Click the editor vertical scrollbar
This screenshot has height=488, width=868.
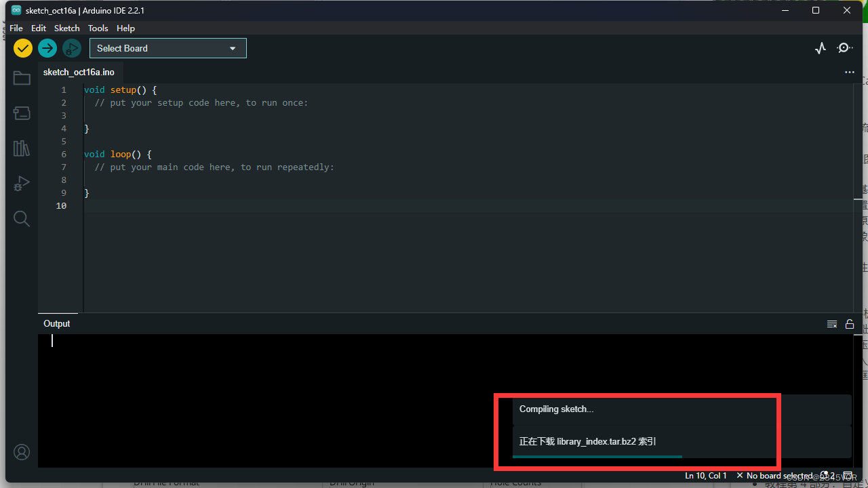pyautogui.click(x=857, y=197)
